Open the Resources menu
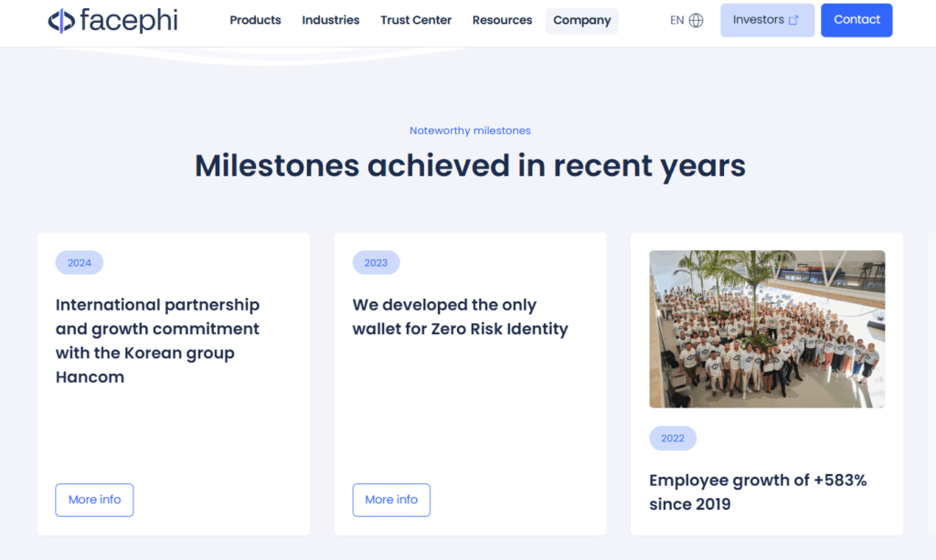 [502, 20]
